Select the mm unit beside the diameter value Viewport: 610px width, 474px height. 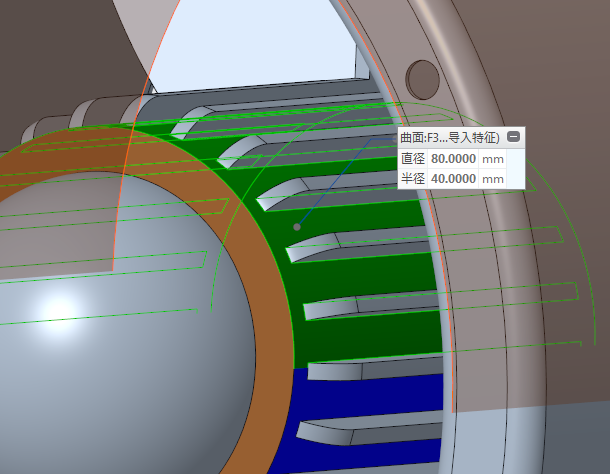493,159
